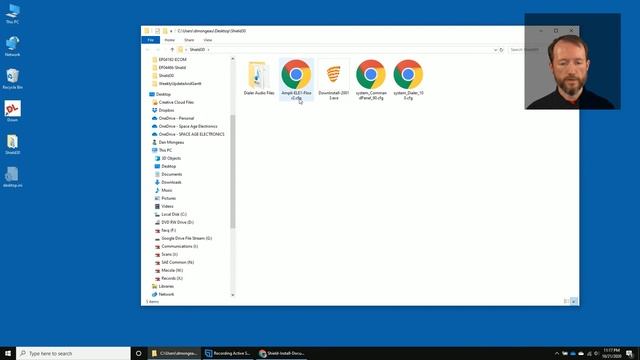Select Dropbox in the navigation pane

pos(166,110)
